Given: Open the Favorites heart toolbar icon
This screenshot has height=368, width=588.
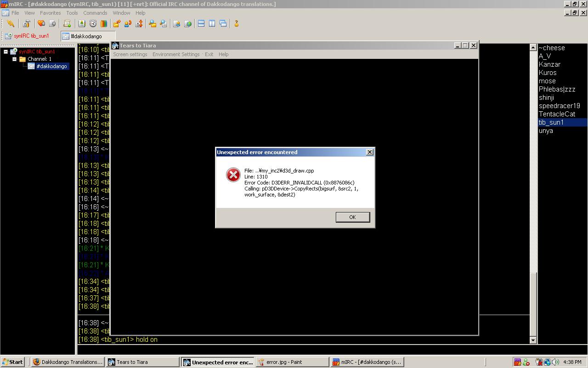Looking at the screenshot, I should click(41, 23).
